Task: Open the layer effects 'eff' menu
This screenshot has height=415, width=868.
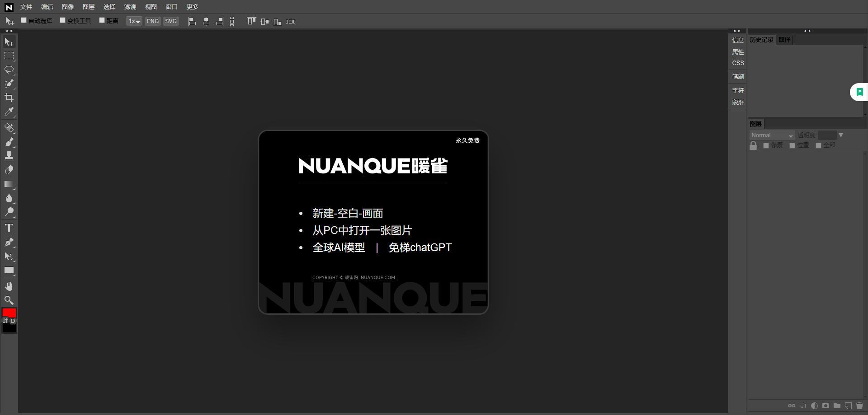Action: [803, 406]
